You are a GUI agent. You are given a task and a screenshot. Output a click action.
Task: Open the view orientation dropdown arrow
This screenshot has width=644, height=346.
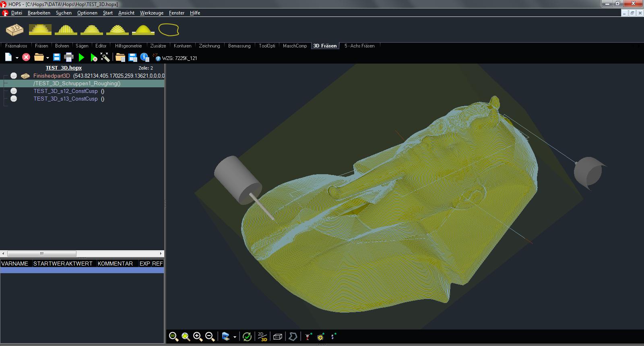point(235,337)
